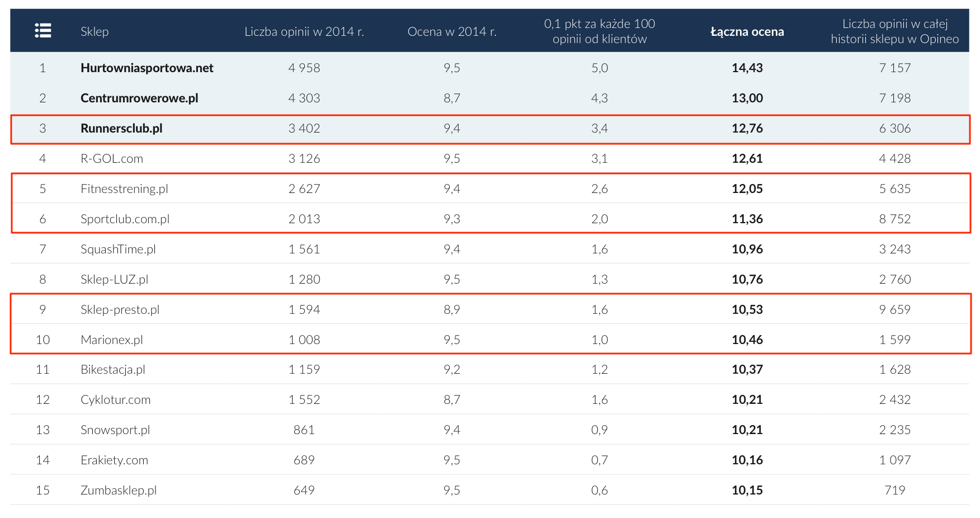
Task: Select the Cyklotur.com shop name
Action: (x=116, y=399)
